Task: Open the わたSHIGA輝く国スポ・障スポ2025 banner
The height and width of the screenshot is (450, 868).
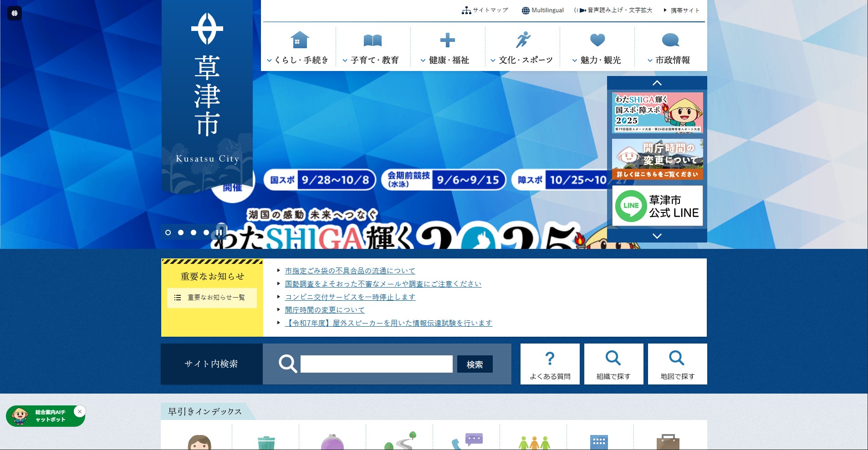Action: tap(657, 112)
